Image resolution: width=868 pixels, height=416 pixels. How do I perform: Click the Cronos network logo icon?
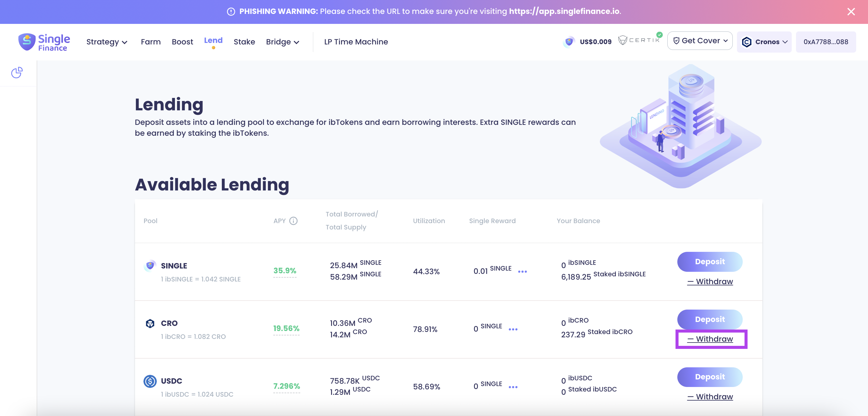coord(747,42)
